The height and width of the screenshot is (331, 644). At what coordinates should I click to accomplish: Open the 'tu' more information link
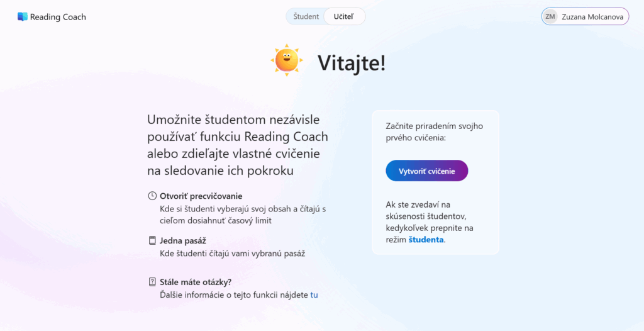(314, 295)
